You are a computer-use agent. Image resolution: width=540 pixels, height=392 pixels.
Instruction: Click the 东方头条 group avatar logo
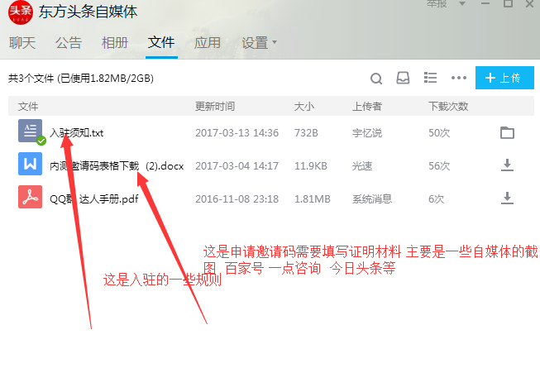[x=21, y=12]
